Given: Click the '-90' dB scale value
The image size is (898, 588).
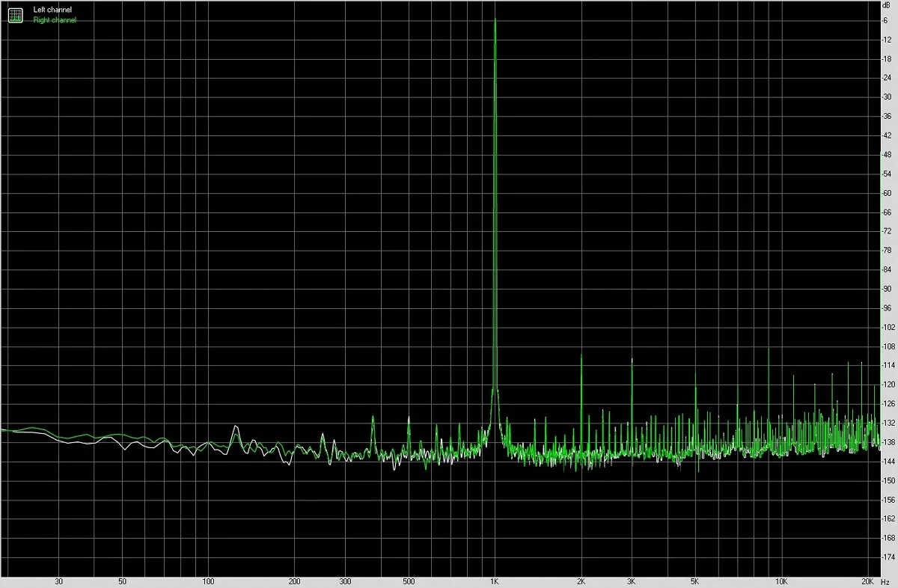Looking at the screenshot, I should [887, 289].
